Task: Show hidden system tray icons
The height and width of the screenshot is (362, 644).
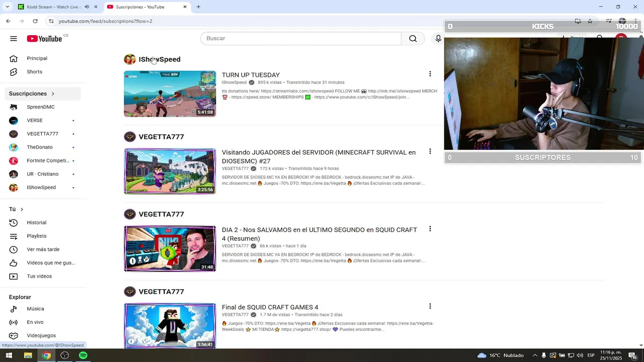Action: point(535,355)
